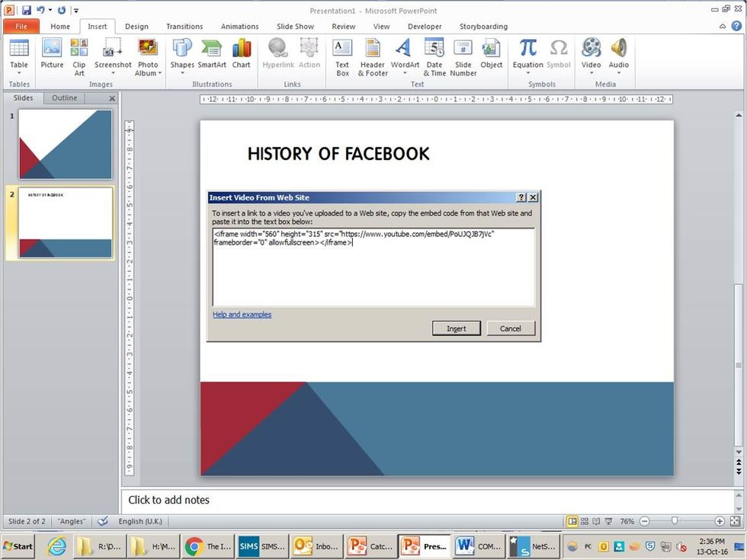747x560 pixels.
Task: Cancel the Insert Video dialog
Action: 510,328
